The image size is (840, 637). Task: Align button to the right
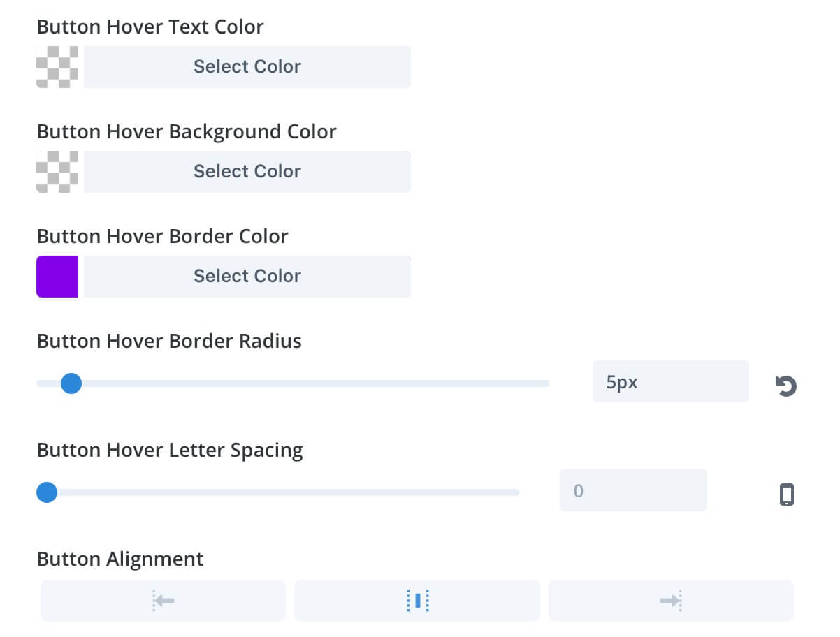tap(671, 600)
